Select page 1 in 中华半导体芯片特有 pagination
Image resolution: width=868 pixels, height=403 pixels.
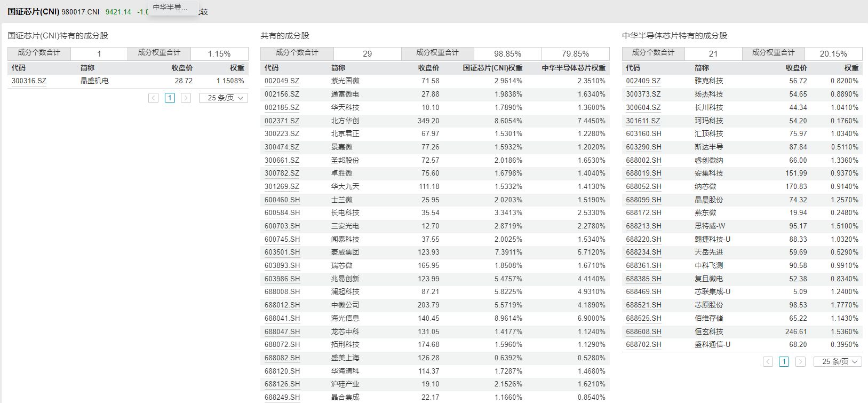tap(784, 362)
